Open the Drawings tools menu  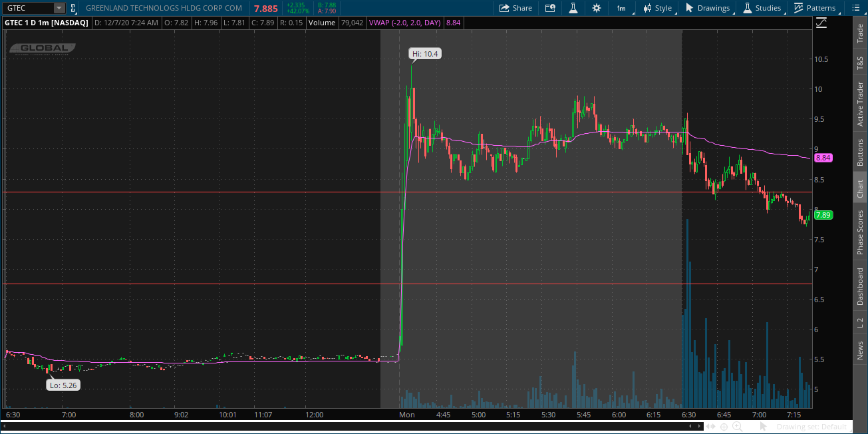pyautogui.click(x=708, y=8)
